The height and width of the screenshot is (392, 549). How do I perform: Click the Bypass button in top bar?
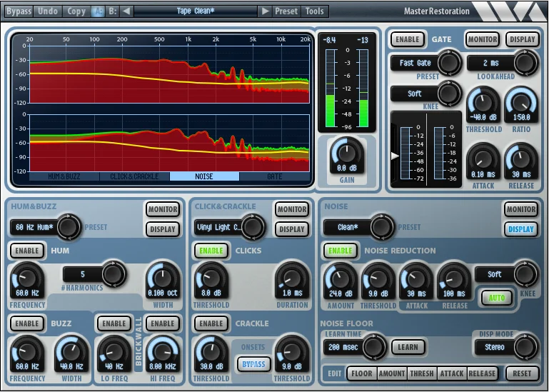(19, 11)
